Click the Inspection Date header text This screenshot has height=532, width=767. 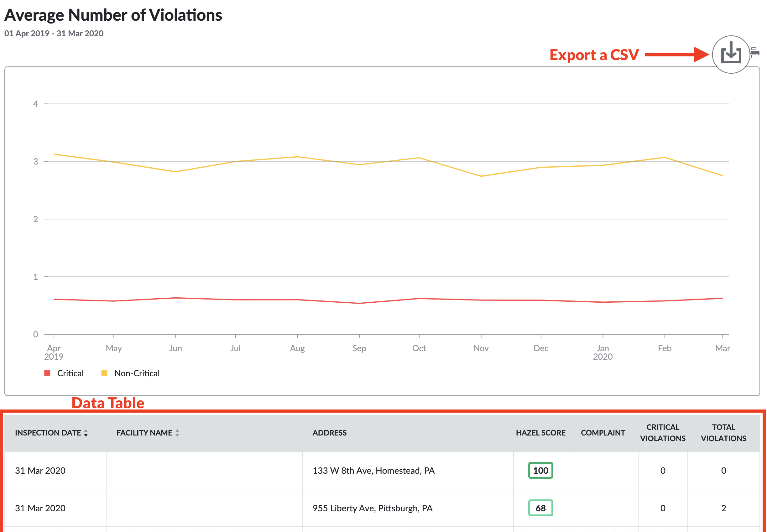[48, 433]
